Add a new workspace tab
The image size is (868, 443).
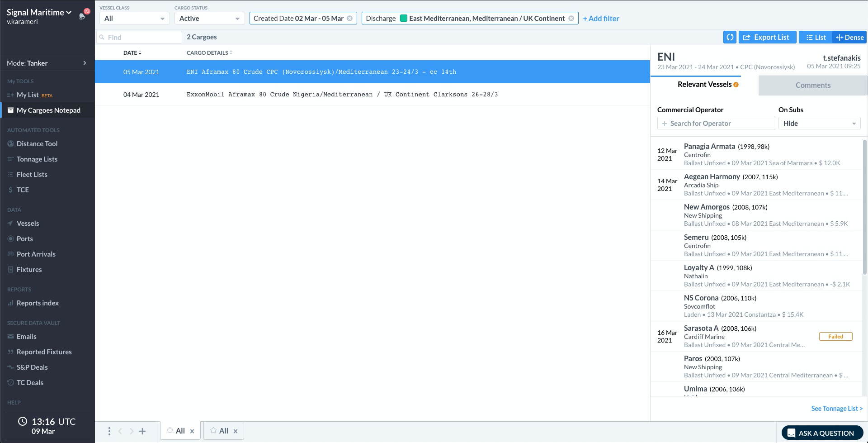(x=142, y=431)
